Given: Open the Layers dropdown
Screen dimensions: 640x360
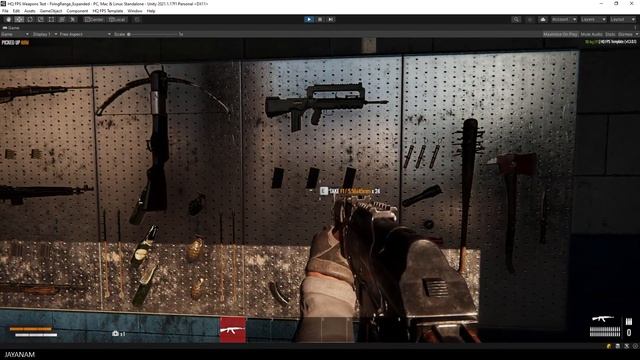Looking at the screenshot, I should [x=593, y=19].
